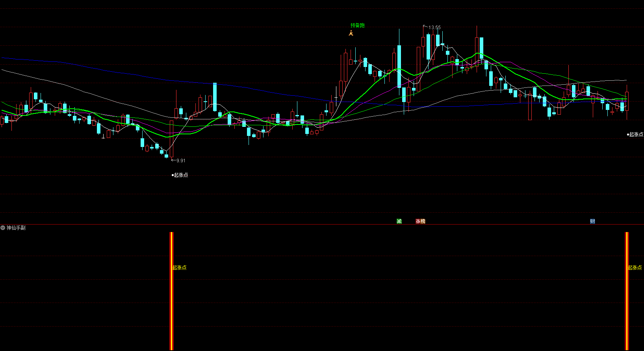Select the 起涨点 marker at main chart's right edge
Viewport: 644px width, 351px height.
coord(635,135)
